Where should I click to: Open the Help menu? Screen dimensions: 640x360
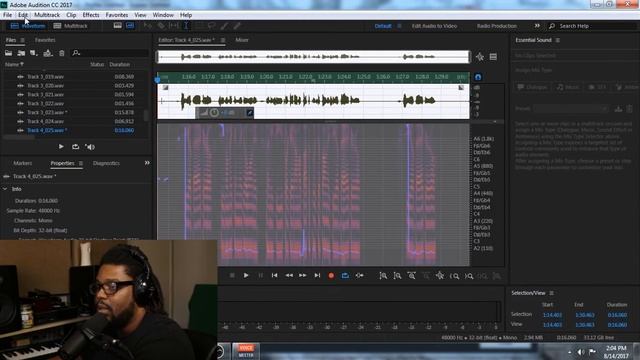click(x=186, y=15)
